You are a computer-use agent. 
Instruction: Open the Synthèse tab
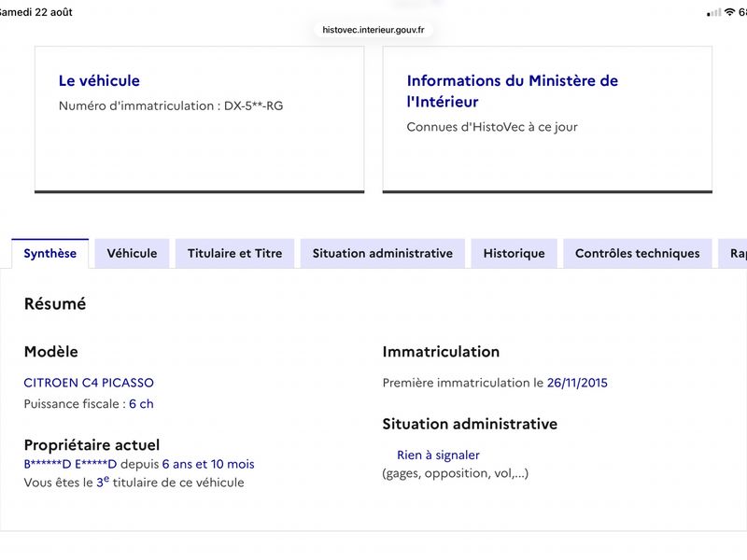50,253
